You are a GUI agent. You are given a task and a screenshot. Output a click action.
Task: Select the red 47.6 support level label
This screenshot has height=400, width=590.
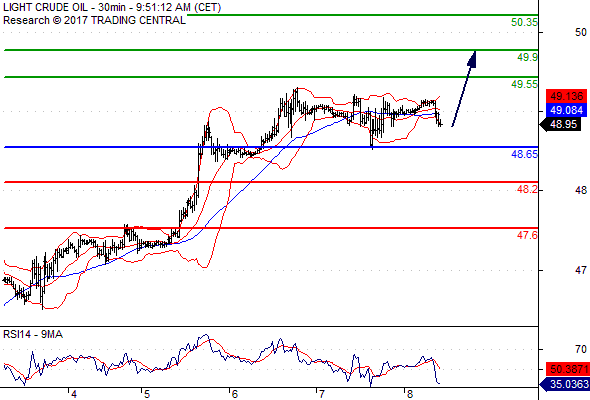(x=528, y=235)
